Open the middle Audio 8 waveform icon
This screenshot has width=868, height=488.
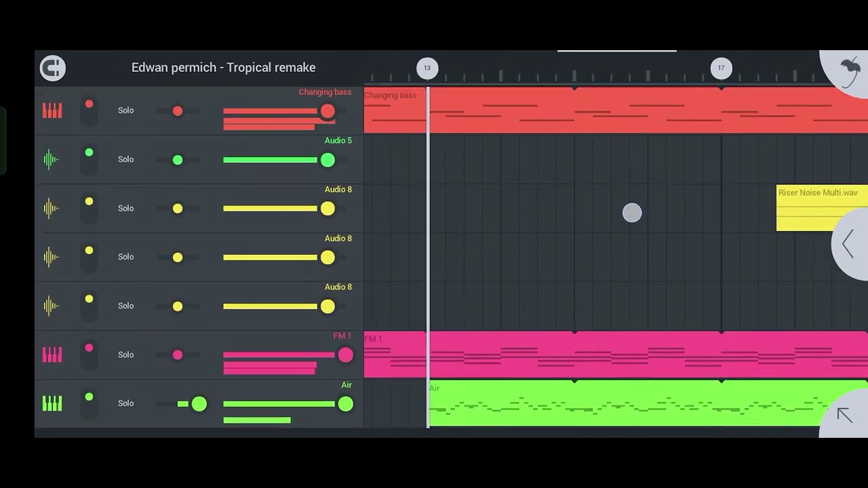point(52,257)
